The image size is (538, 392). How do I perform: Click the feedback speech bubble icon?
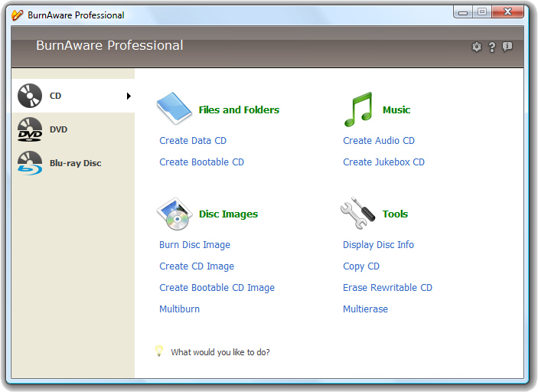[507, 47]
